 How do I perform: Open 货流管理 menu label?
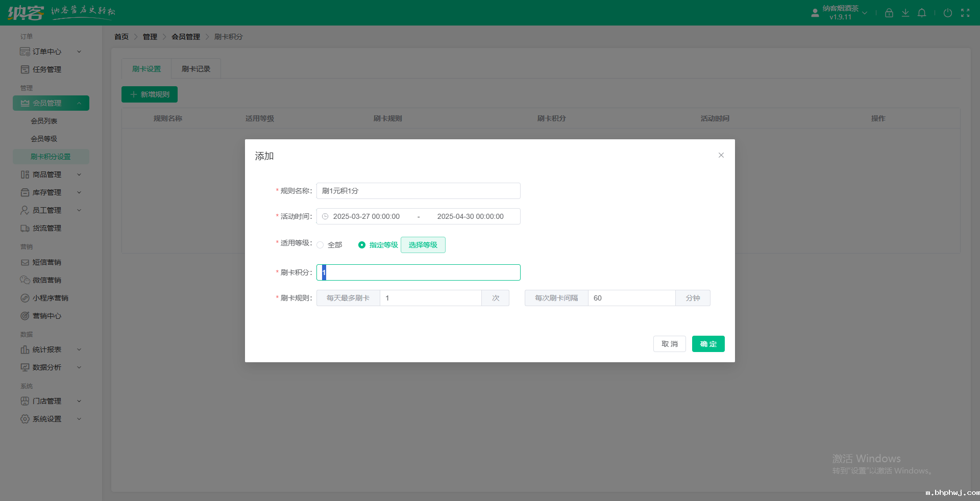[x=47, y=228]
